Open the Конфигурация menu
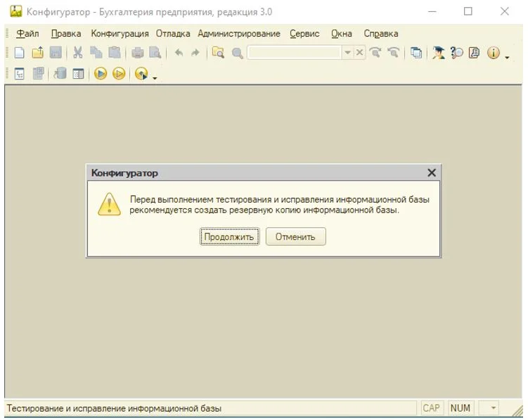 (120, 34)
